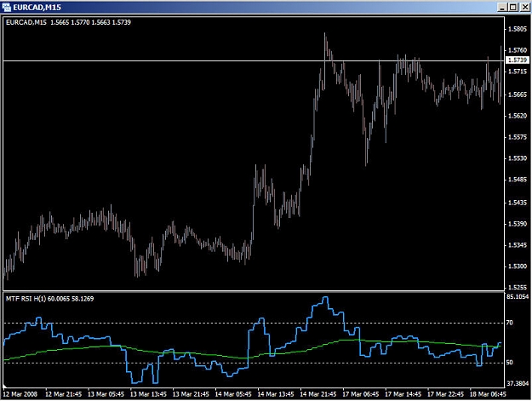Click the time label '12 Mar 21:45'
Viewport: 532px width, 401px height.
pyautogui.click(x=64, y=394)
